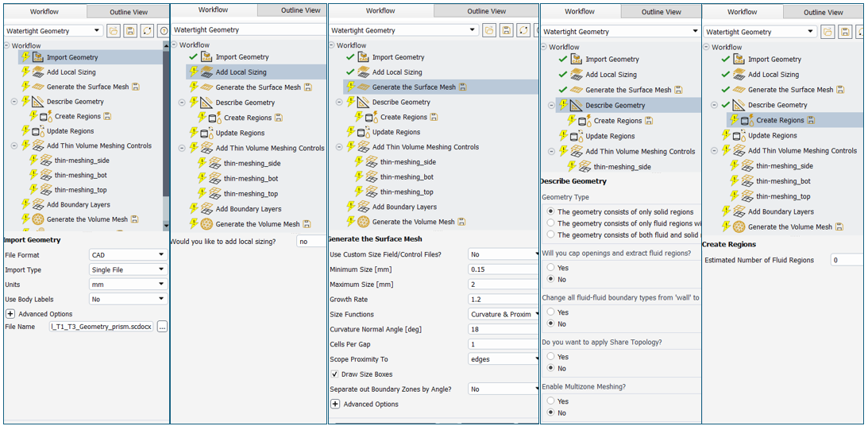The width and height of the screenshot is (868, 430).
Task: Click Add Boundary Layers icon in Add Local Sizing panel
Action: (206, 209)
